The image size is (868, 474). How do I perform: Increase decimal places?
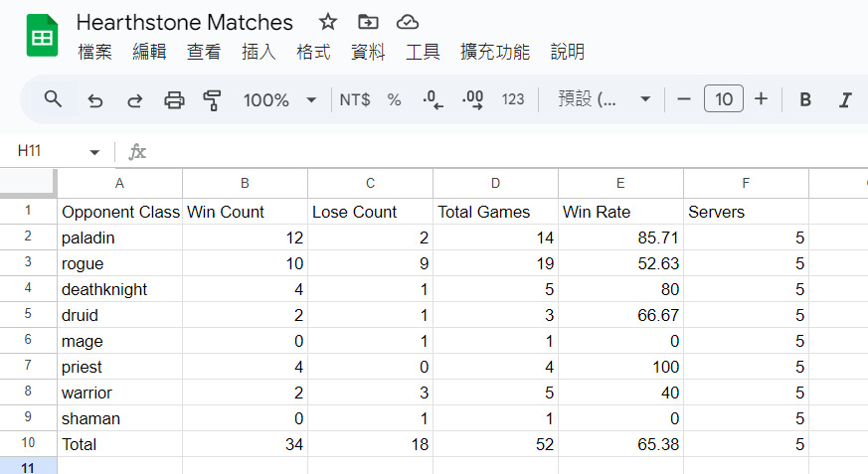point(472,99)
